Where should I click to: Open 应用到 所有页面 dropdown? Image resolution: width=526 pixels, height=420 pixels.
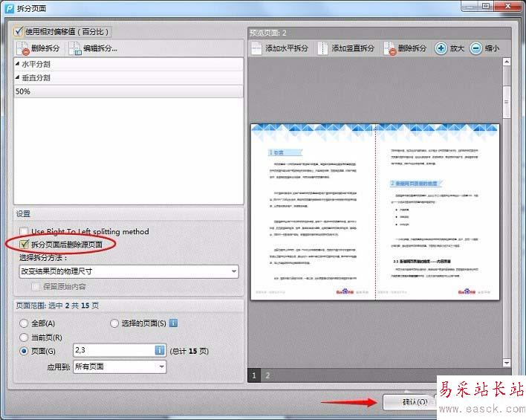click(x=120, y=366)
